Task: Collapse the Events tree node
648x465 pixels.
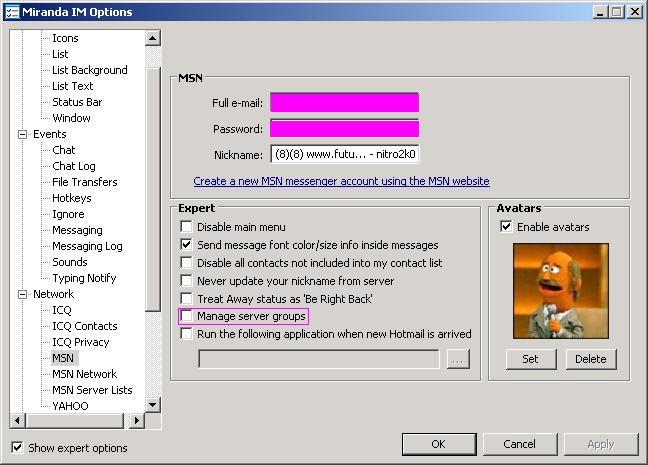Action: 22,134
